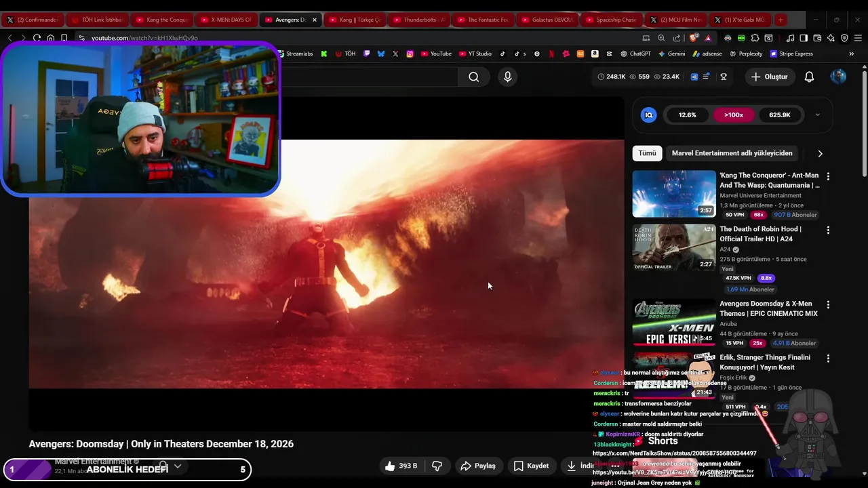Open the Bluesky butterfly bookmark icon
This screenshot has height=488, width=868.
click(x=381, y=54)
